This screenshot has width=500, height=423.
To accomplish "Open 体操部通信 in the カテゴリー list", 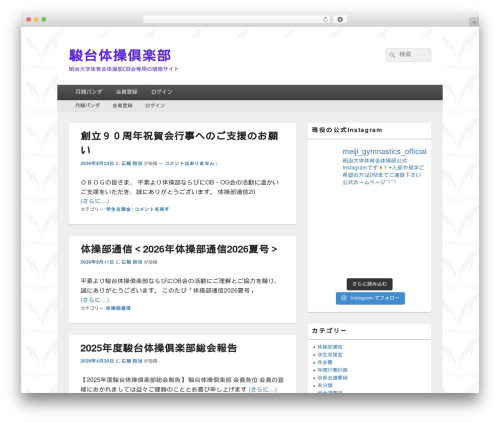I will tap(330, 347).
